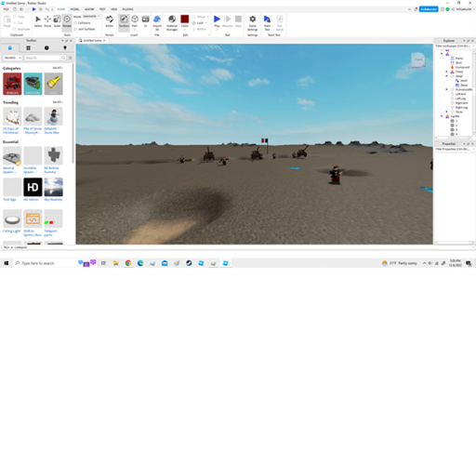Pick the dark red Color swatch
Image resolution: width=476 pixels, height=476 pixels.
(x=185, y=19)
